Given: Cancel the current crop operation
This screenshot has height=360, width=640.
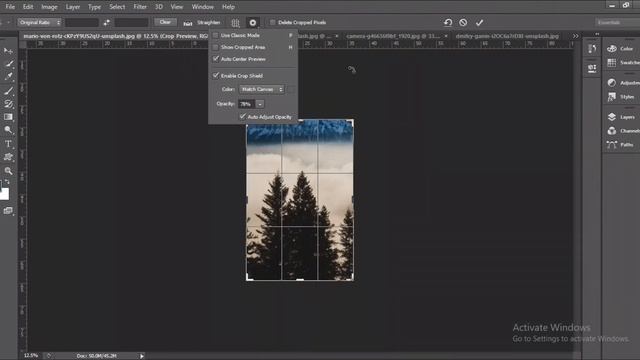Looking at the screenshot, I should [463, 22].
